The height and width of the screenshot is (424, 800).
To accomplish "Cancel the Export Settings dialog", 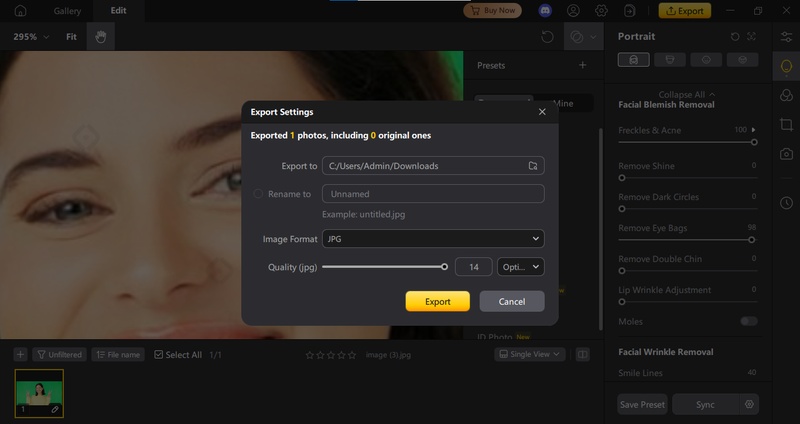I will point(512,301).
